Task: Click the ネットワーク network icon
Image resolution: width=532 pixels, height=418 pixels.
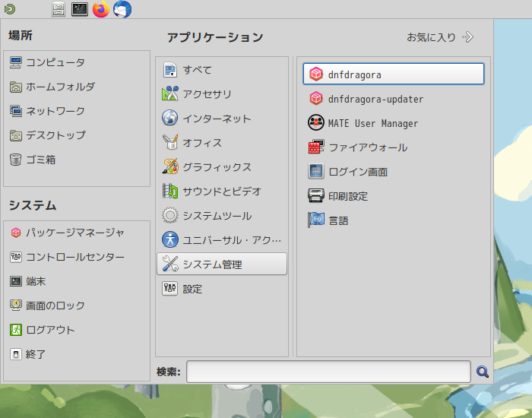Action: pyautogui.click(x=16, y=111)
